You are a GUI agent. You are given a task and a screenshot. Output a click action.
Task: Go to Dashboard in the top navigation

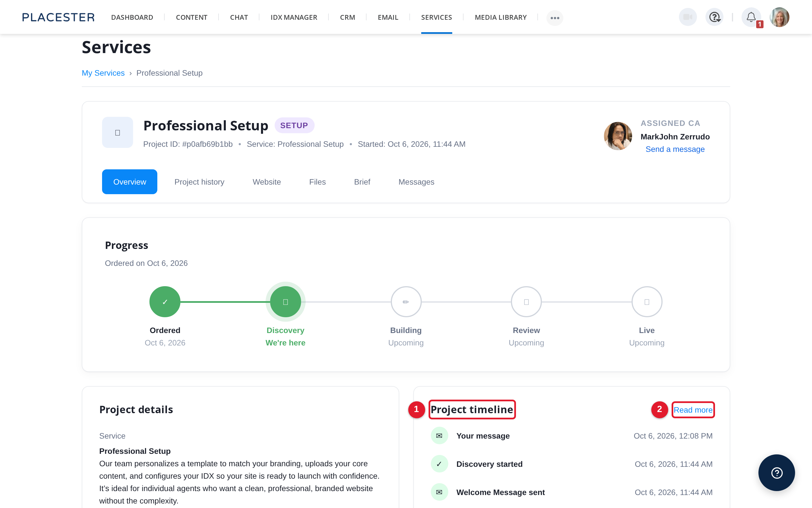pyautogui.click(x=132, y=17)
